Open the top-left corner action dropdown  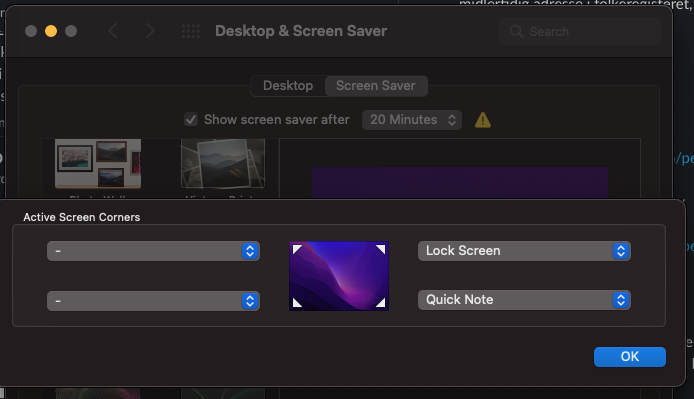153,251
